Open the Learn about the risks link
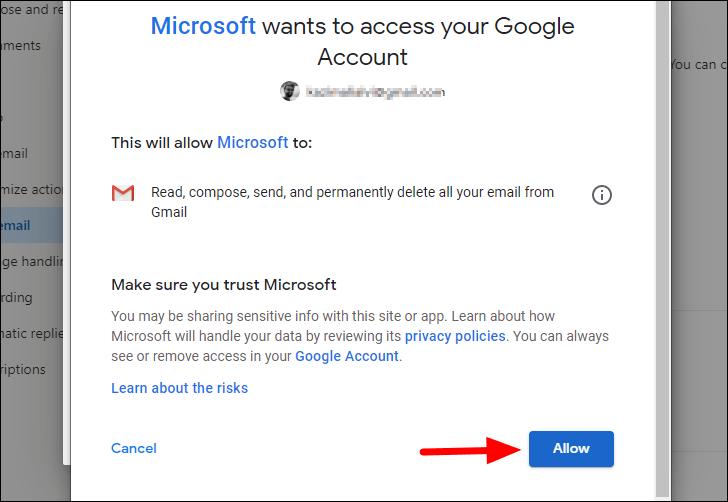 179,388
